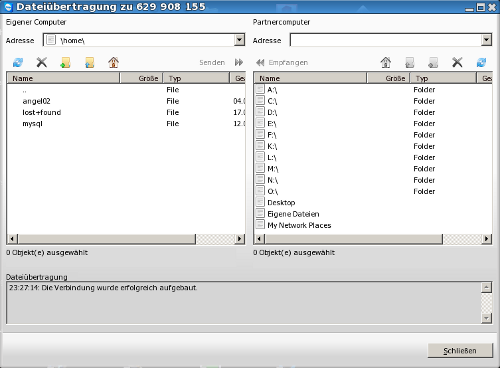Screen dimensions: 500x368
Task: Go to parent folder on partner computer
Action: tap(410, 62)
